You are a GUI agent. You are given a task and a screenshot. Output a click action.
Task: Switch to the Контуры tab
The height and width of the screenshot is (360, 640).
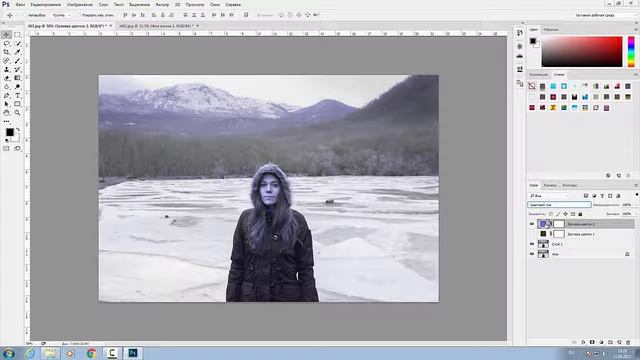tap(570, 185)
